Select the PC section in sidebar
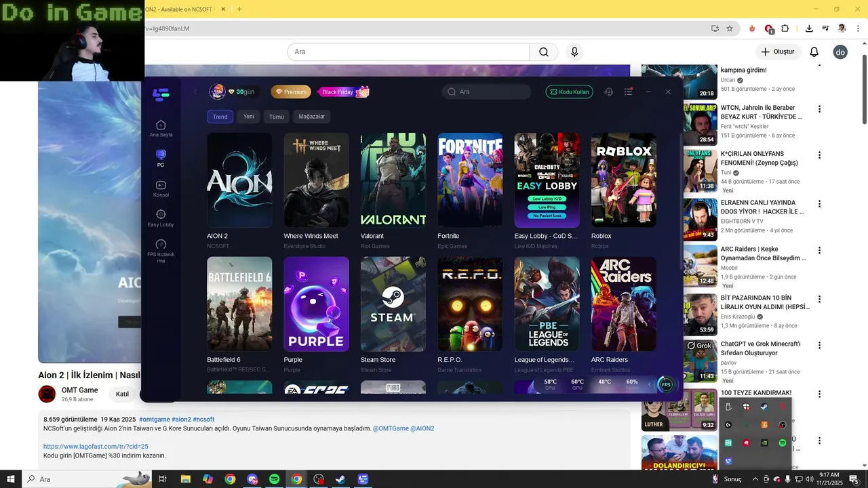 (161, 159)
